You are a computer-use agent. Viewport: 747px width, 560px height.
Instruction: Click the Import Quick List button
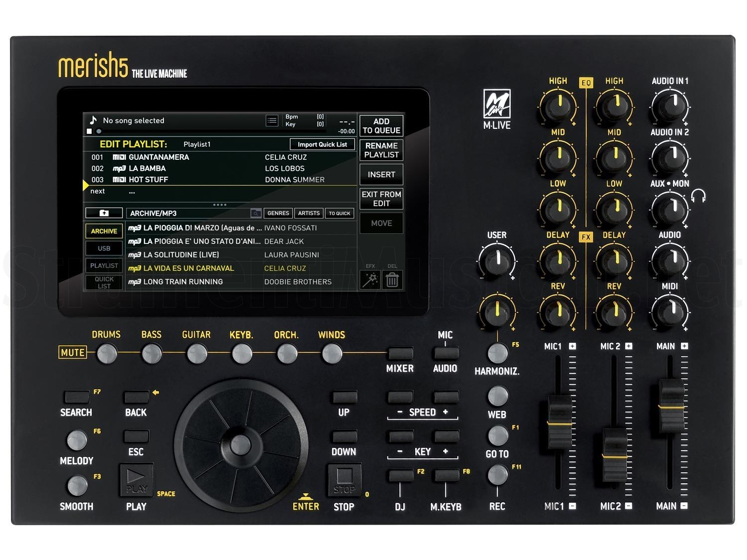tap(322, 144)
